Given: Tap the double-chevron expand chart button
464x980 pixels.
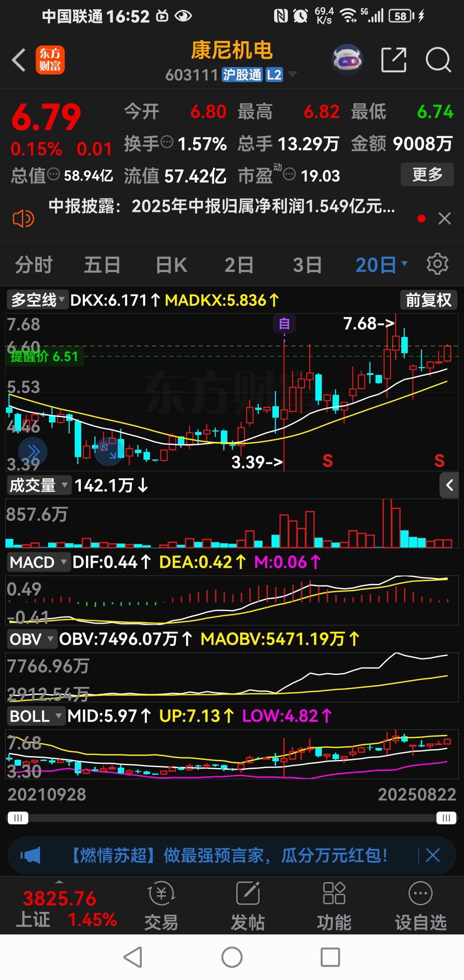Looking at the screenshot, I should 33,451.
